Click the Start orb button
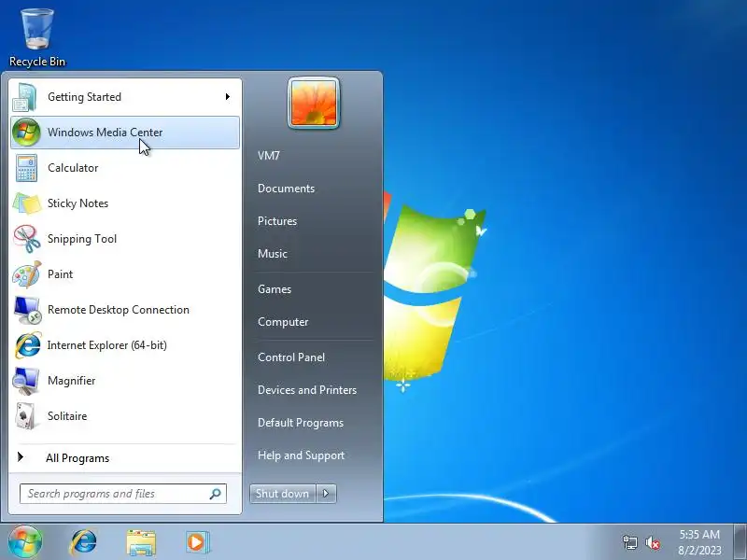Screen dimensions: 747x560 point(25,542)
